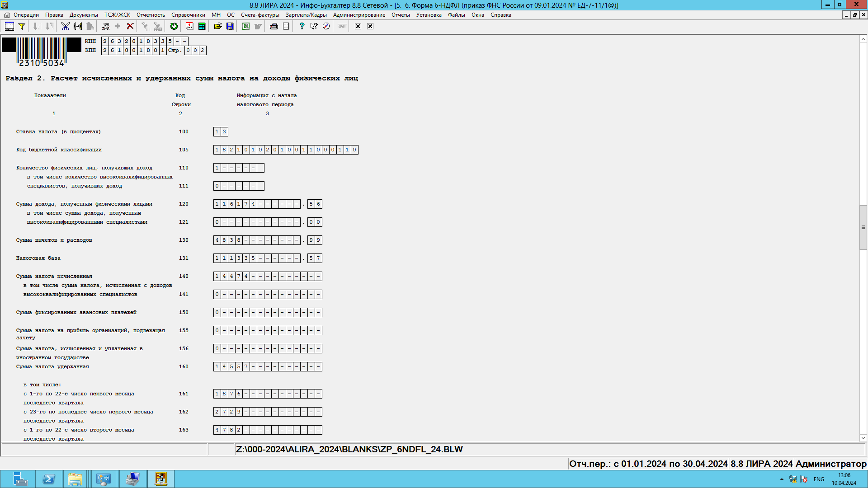Image resolution: width=868 pixels, height=488 pixels.
Task: Click the vertical scrollbar thumb
Action: 863,227
